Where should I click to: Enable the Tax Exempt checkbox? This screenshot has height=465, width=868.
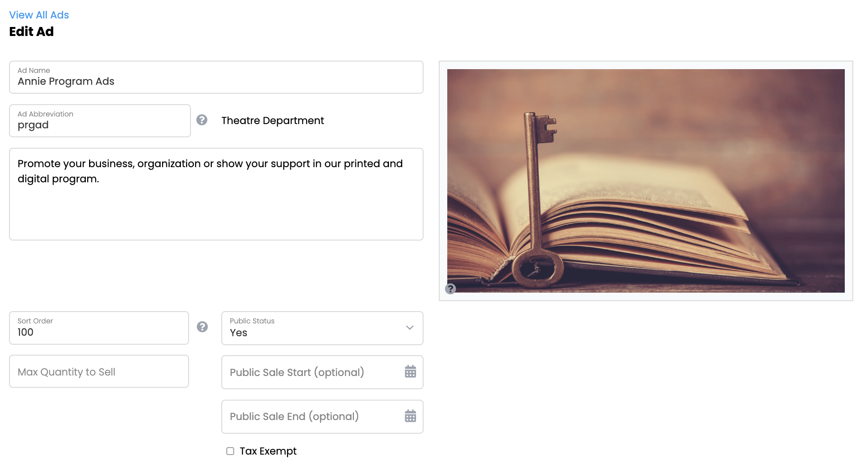tap(230, 451)
